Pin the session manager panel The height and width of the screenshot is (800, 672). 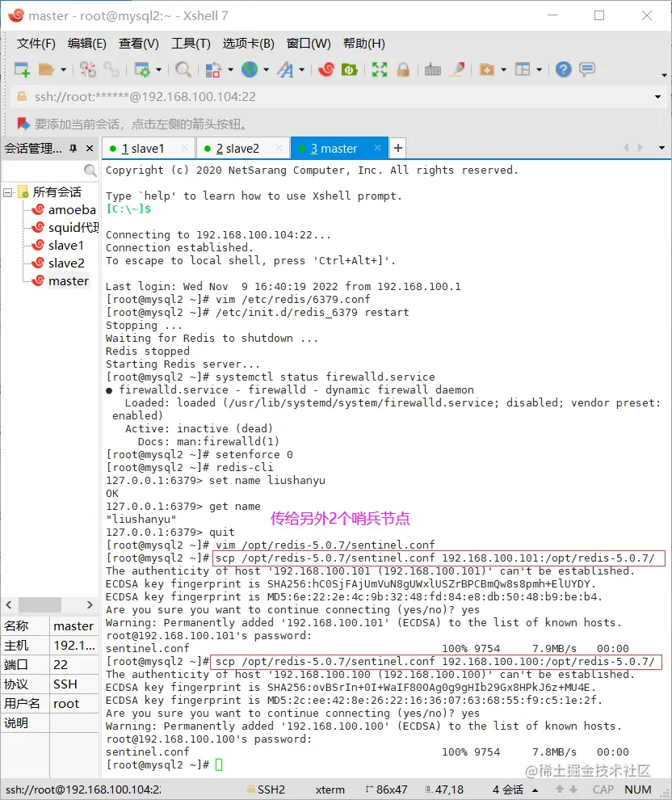[73, 149]
